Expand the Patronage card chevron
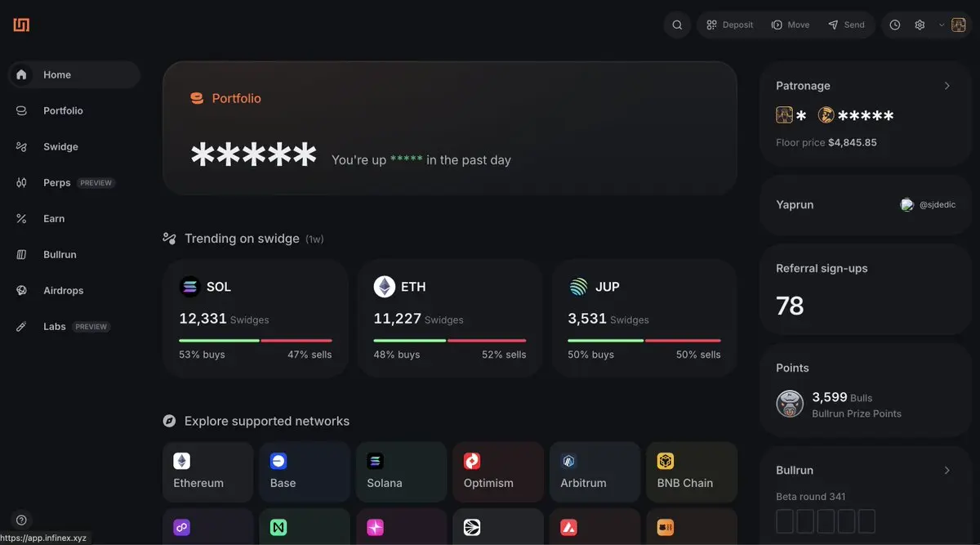Screen dimensions: 980x545 tap(947, 86)
